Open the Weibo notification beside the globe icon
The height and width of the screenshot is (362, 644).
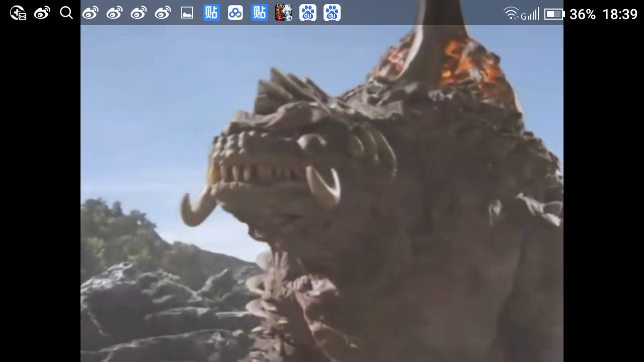point(42,13)
